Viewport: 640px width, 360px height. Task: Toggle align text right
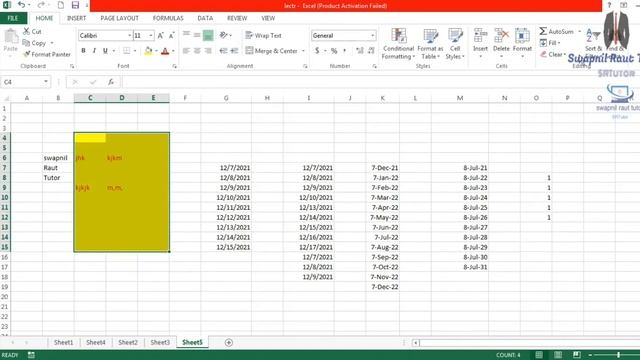[208, 51]
